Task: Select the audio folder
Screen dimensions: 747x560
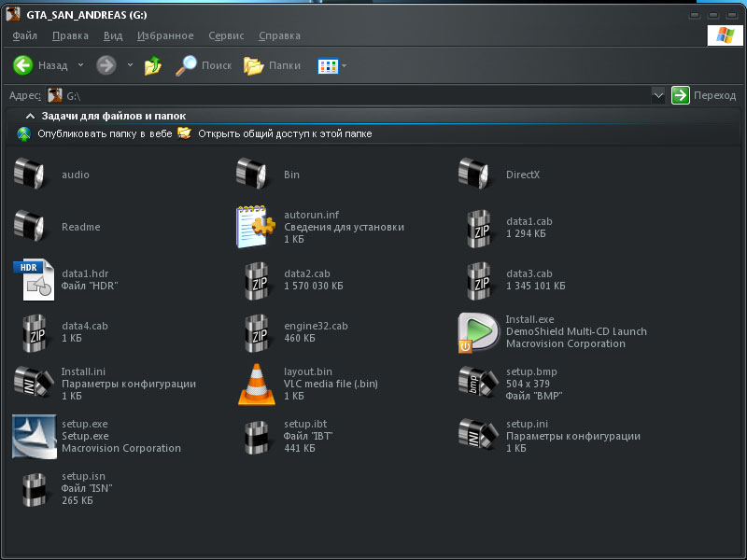Action: click(x=32, y=175)
